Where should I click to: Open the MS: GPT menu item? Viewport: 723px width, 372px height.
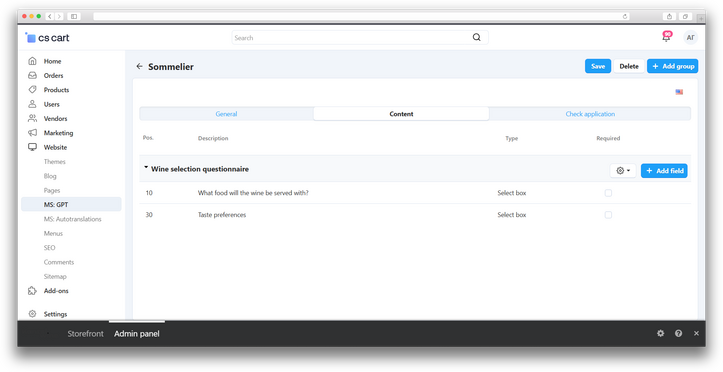point(71,204)
